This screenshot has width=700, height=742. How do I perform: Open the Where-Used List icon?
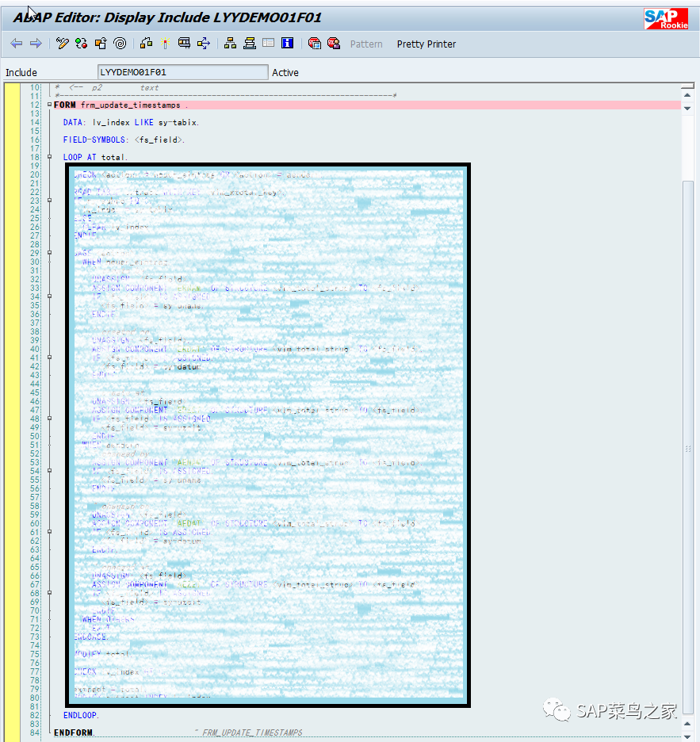click(204, 44)
